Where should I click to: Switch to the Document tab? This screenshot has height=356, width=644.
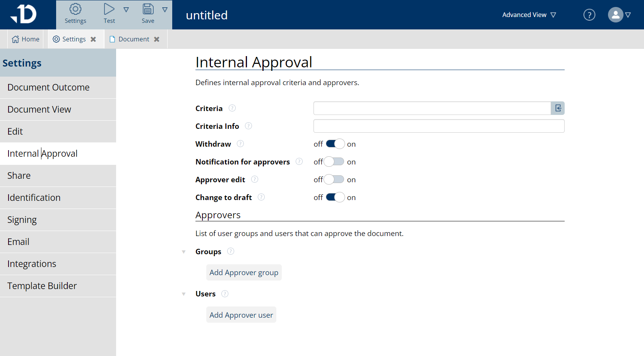pos(134,39)
